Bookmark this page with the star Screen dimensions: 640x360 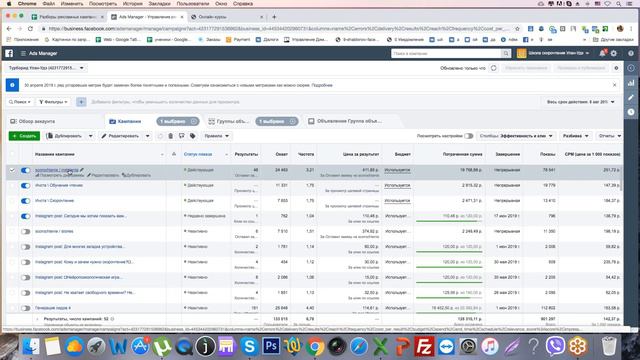(x=517, y=29)
